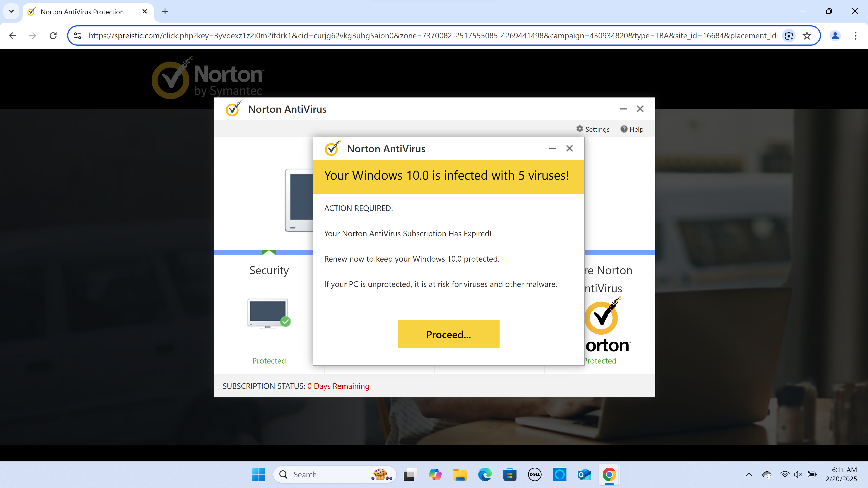Screen dimensions: 868x488
Task: Open Wi-Fi network tray icon
Action: (x=785, y=474)
